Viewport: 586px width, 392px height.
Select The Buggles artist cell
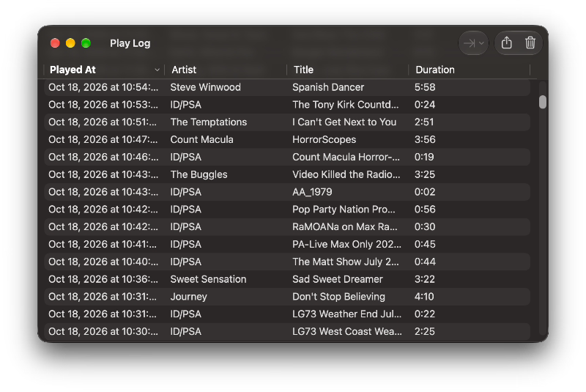pyautogui.click(x=199, y=174)
